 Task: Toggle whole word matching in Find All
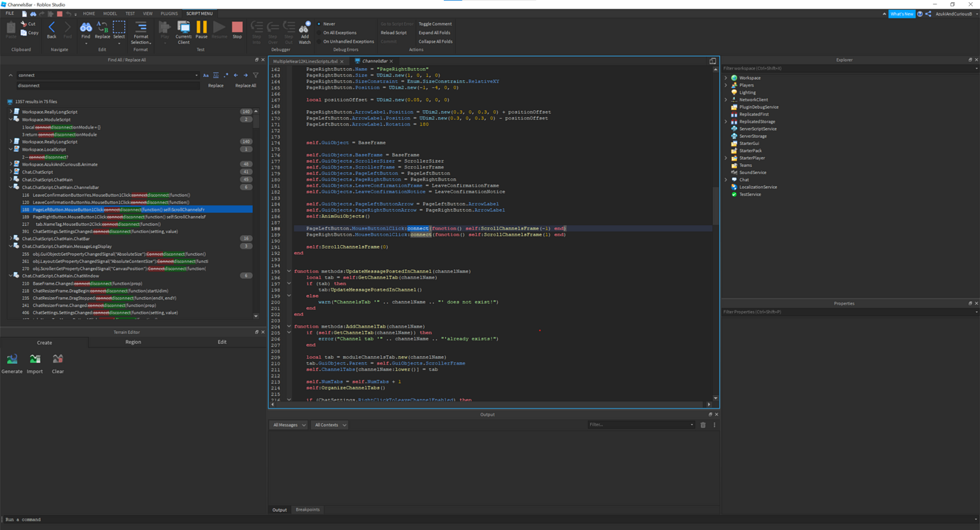pyautogui.click(x=216, y=75)
